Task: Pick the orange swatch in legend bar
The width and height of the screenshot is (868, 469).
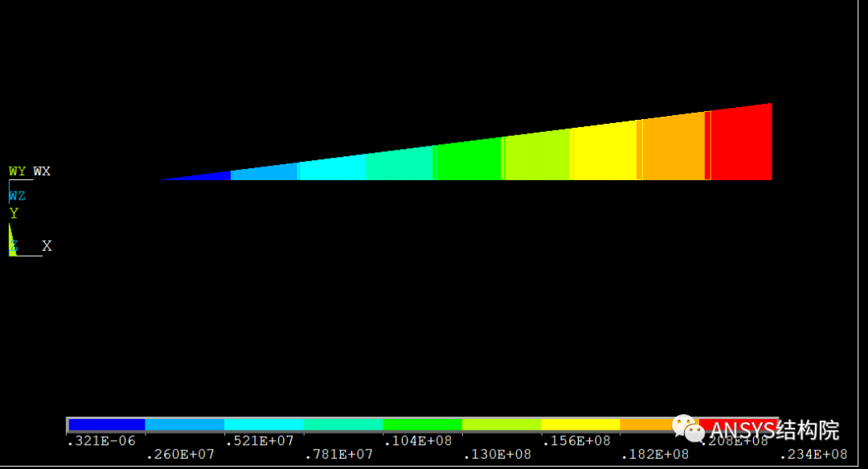Action: [646, 425]
